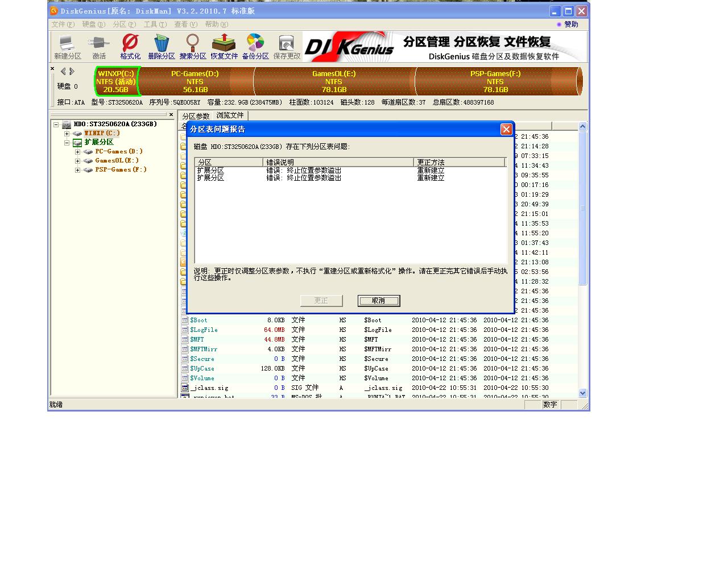Click the 格式化 toolbar icon
The image size is (728, 582).
[x=130, y=47]
